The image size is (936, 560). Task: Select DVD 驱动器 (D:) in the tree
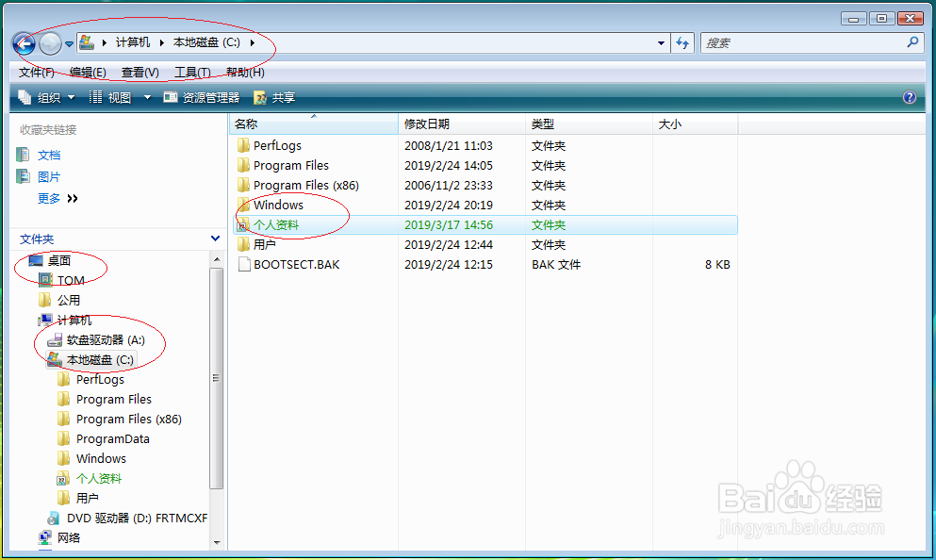click(x=137, y=518)
